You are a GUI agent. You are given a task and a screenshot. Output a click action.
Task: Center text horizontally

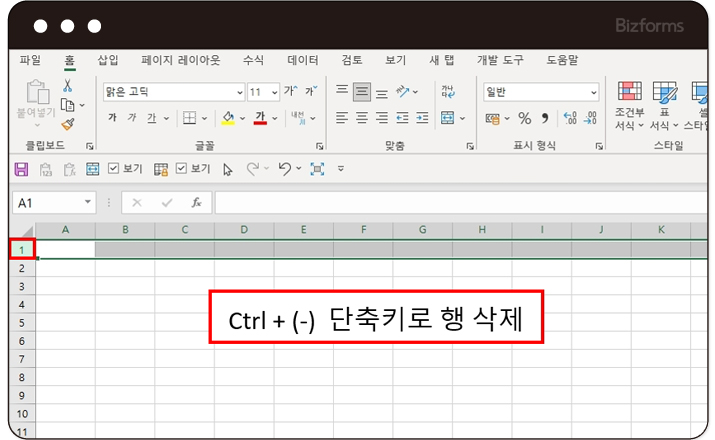(x=362, y=118)
